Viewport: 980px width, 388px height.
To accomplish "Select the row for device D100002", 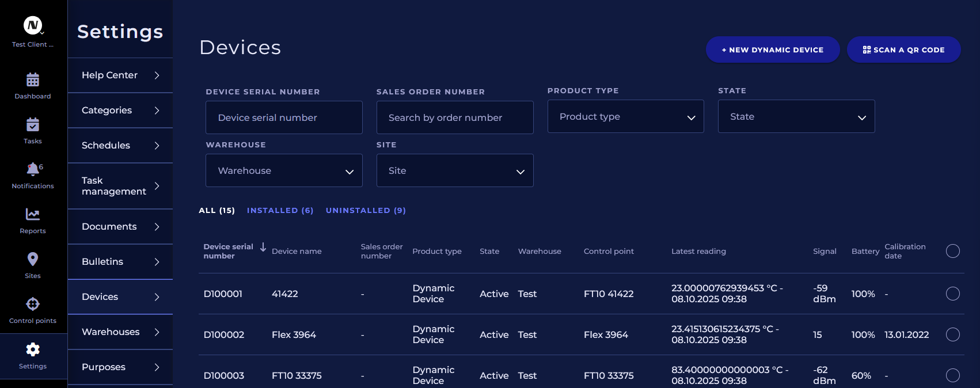I will pyautogui.click(x=952, y=334).
